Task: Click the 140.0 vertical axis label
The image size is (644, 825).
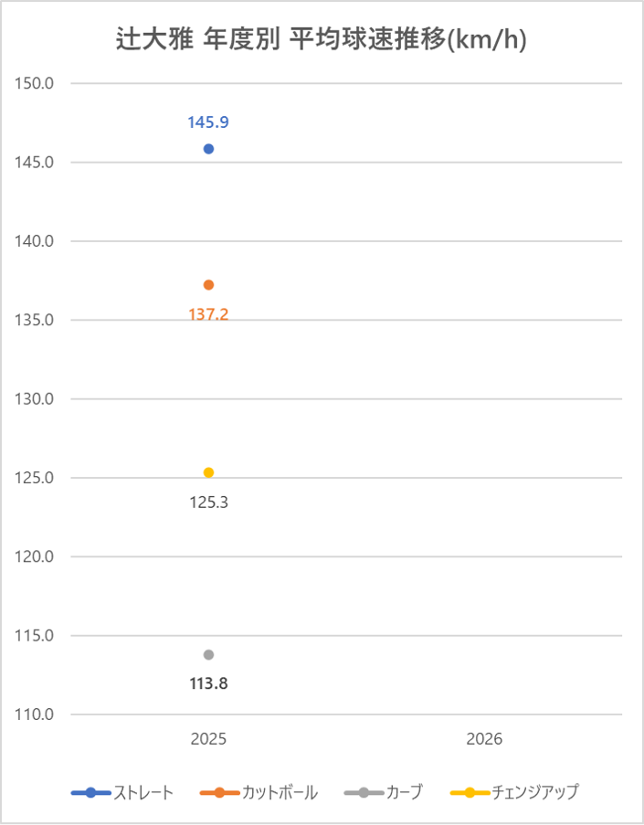Action: pos(36,241)
